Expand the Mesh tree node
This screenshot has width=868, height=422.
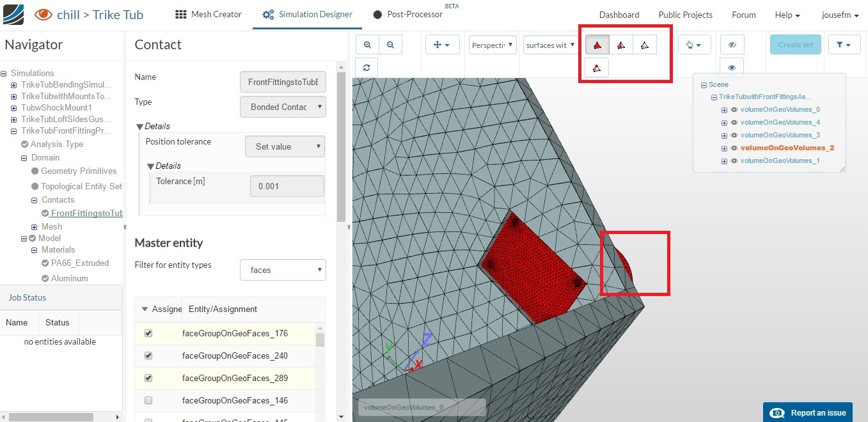pos(35,227)
